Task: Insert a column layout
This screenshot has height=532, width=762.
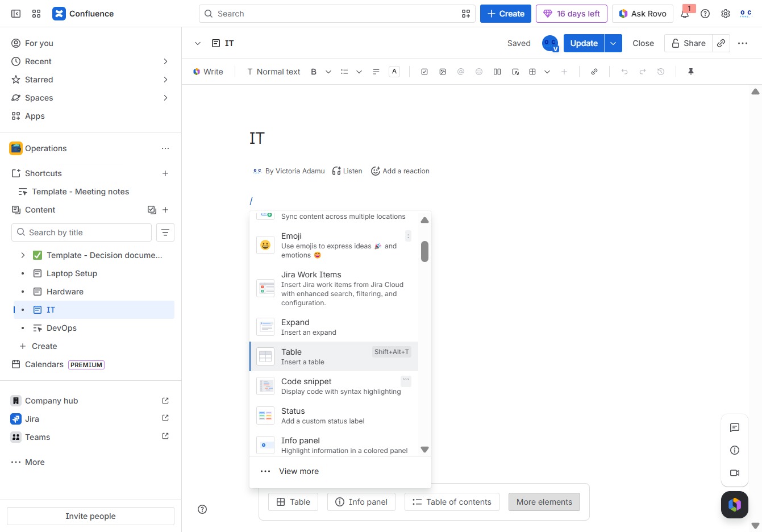Action: pyautogui.click(x=497, y=72)
